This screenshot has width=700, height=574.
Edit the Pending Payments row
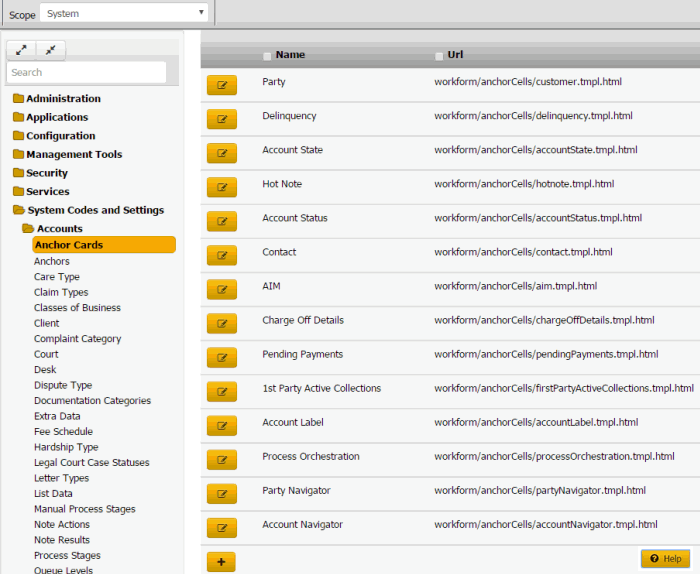click(221, 357)
